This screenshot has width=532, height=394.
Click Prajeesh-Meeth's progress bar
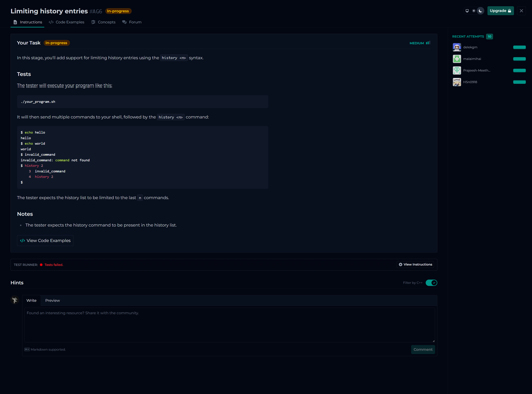point(519,70)
